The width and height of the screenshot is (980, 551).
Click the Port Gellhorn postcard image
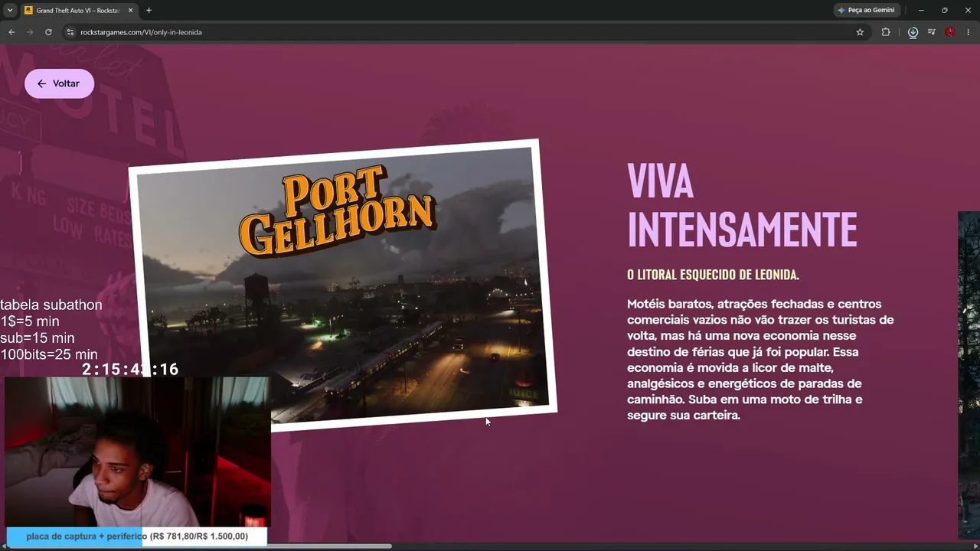[x=342, y=285]
